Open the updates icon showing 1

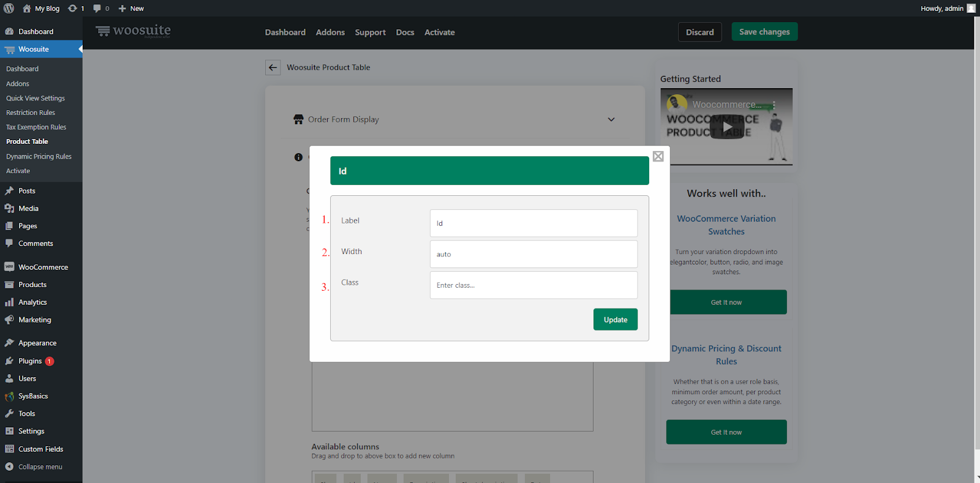[76, 9]
